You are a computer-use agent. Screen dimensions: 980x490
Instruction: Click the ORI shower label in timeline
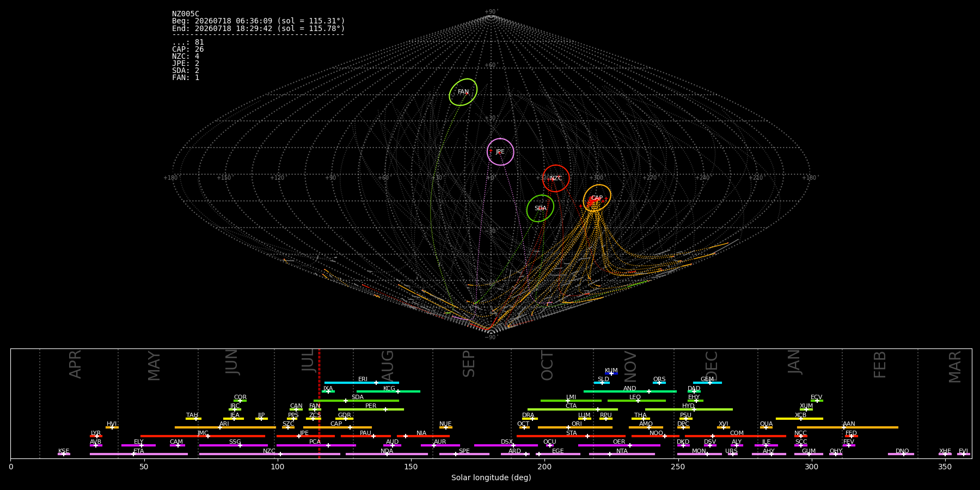click(577, 424)
